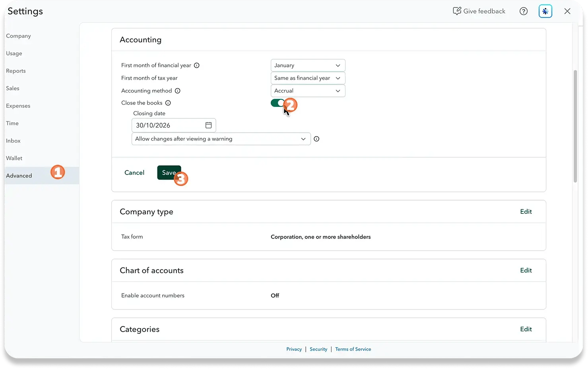Click the 'Off' value for account numbers

coord(275,296)
